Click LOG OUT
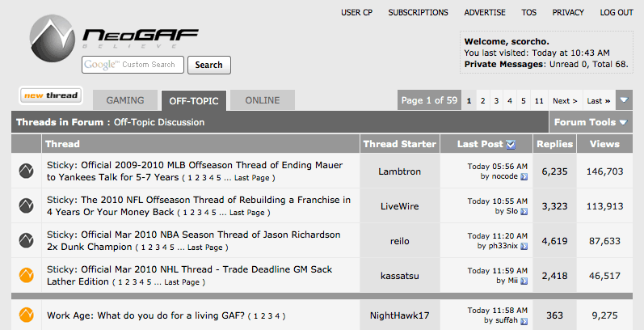Screen dimensions: 644x330 coord(617,13)
